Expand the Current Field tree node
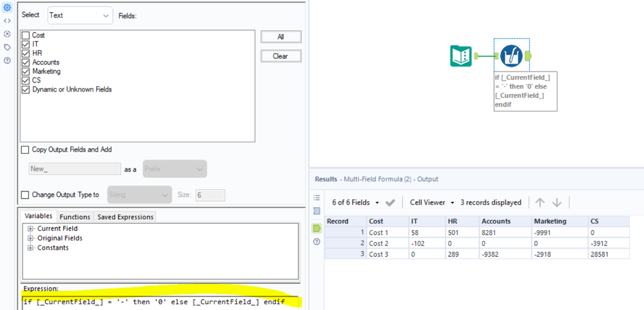This screenshot has height=310, width=644. pos(30,229)
